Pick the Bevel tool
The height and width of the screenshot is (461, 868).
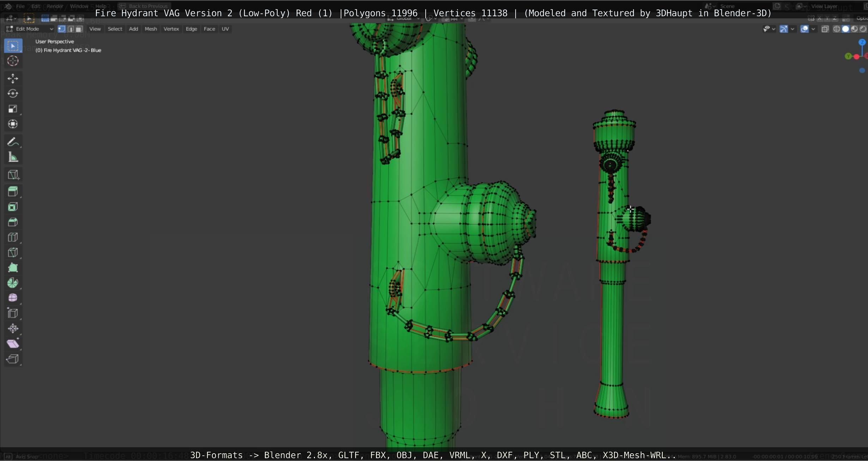click(x=13, y=222)
